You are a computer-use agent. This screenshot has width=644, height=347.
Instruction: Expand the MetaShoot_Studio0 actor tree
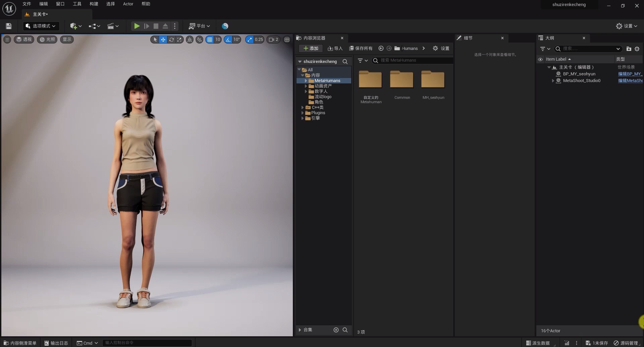553,81
